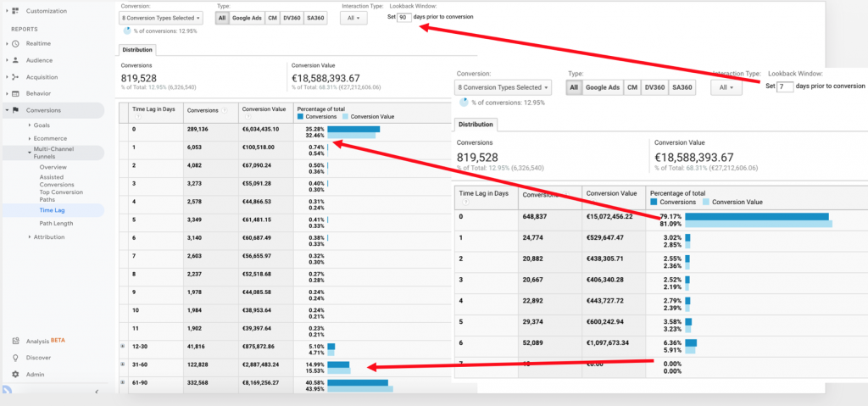Screen dimensions: 868x406
Task: Expand the 12-30 time lag row
Action: tap(124, 346)
